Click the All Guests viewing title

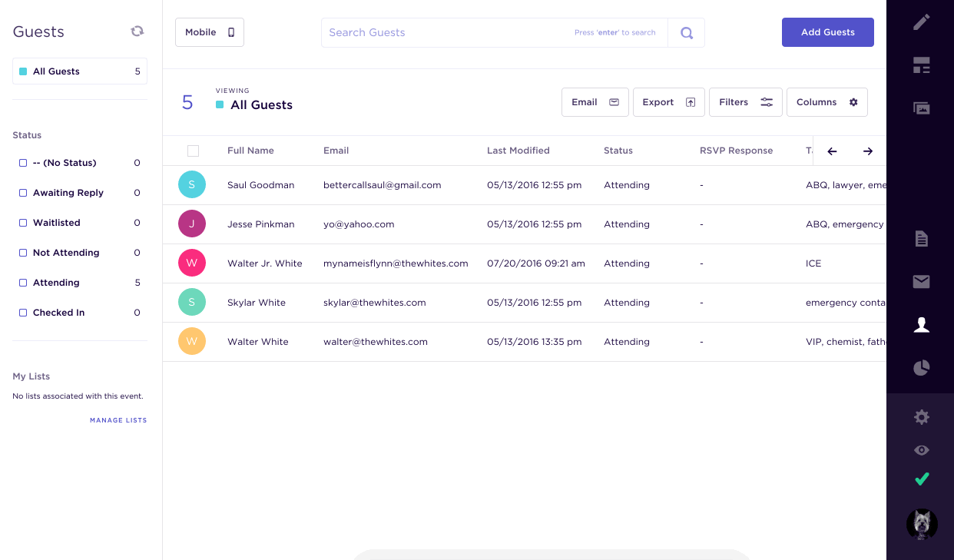pos(262,105)
